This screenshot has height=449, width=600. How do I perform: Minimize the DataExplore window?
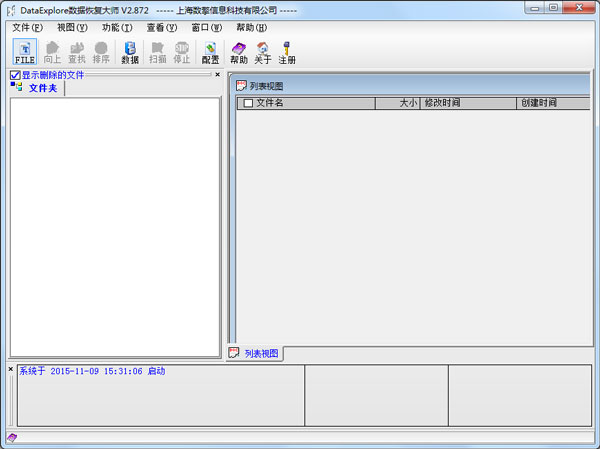coord(535,8)
